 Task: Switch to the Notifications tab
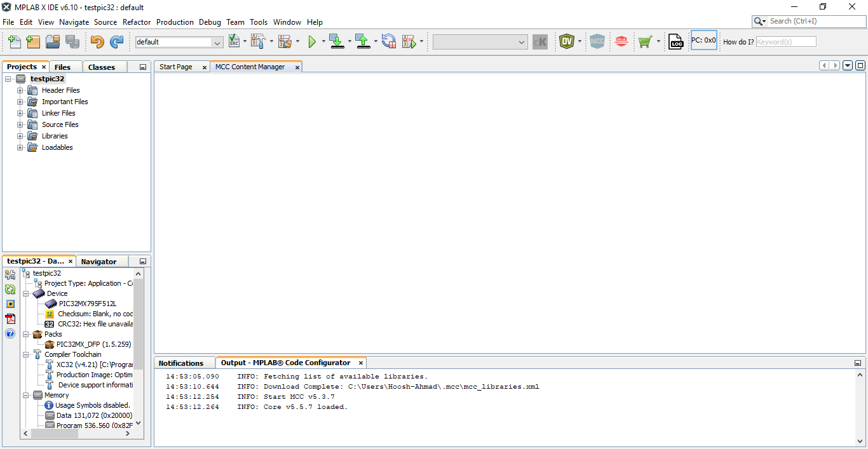pyautogui.click(x=181, y=363)
